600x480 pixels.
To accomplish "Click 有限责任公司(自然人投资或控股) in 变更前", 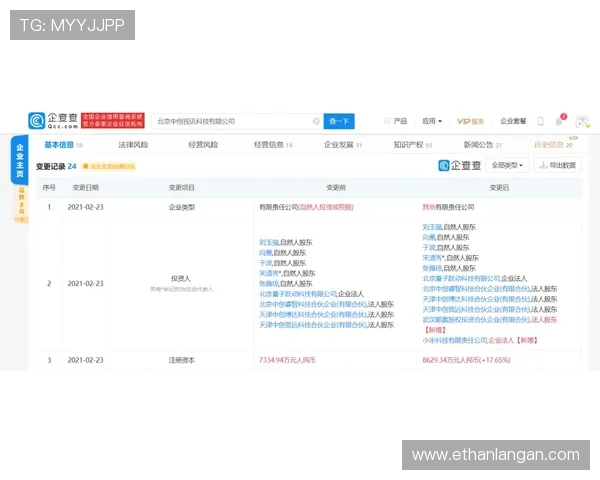I will click(306, 207).
